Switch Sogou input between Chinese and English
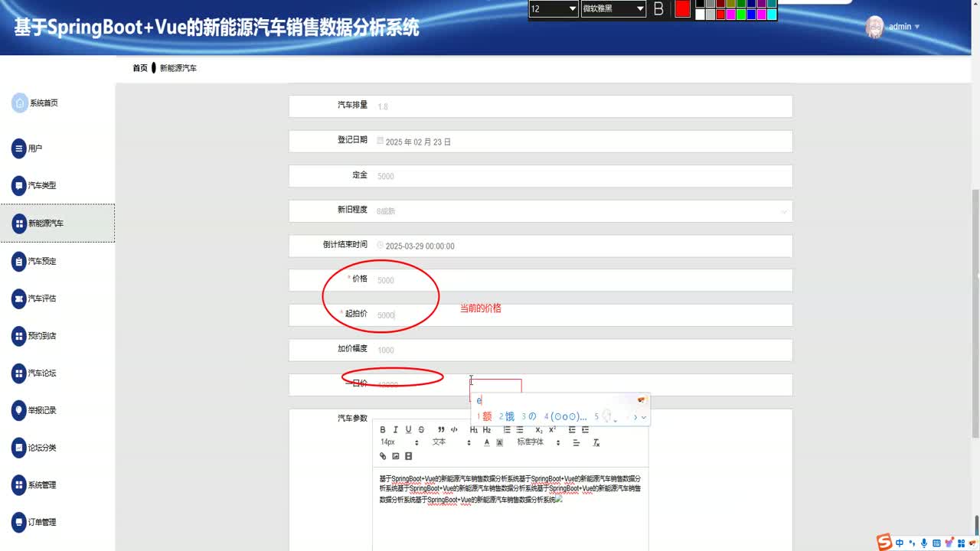The width and height of the screenshot is (980, 551). (900, 543)
